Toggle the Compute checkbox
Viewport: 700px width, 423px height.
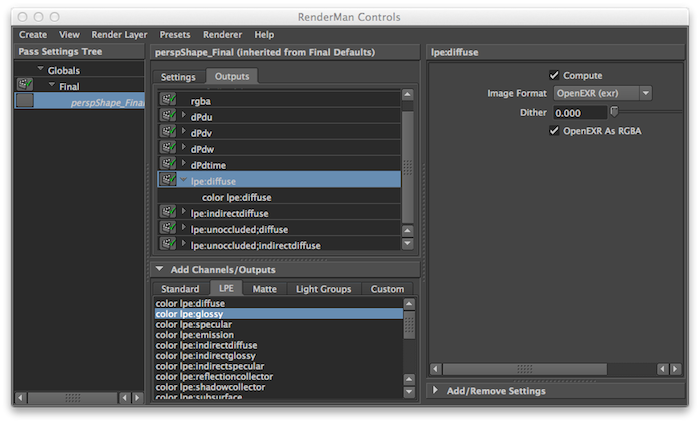[554, 75]
